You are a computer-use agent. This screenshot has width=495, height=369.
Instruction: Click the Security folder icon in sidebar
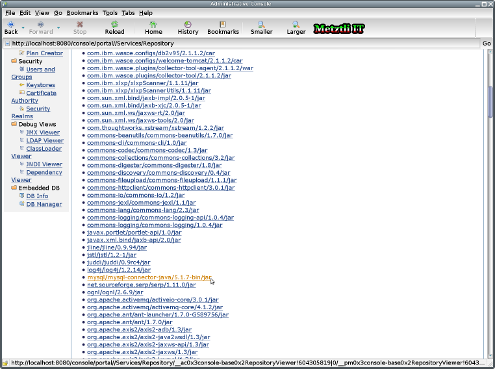(x=14, y=61)
